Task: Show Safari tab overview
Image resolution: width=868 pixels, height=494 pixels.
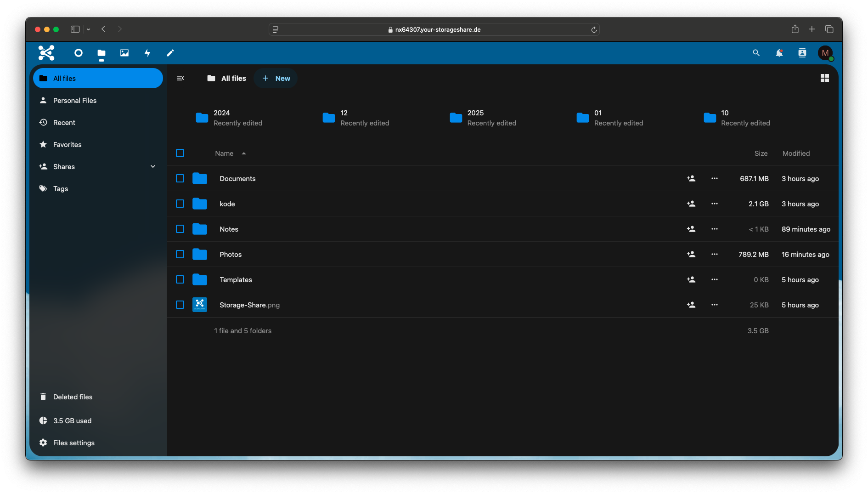Action: [x=829, y=29]
